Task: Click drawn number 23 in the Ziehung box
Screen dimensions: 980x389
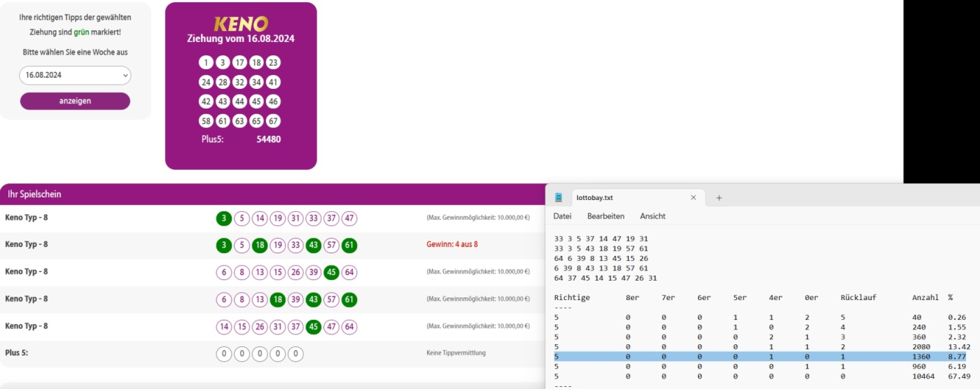Action: [274, 62]
